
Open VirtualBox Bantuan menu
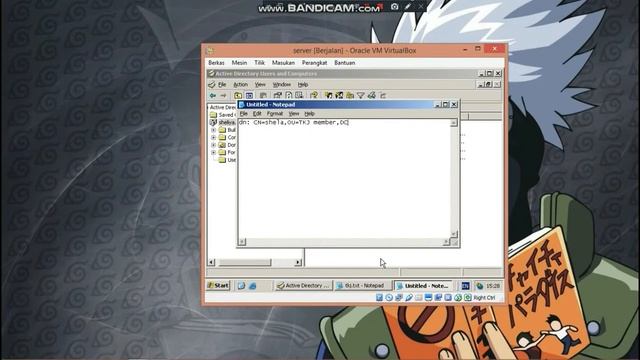(x=344, y=63)
